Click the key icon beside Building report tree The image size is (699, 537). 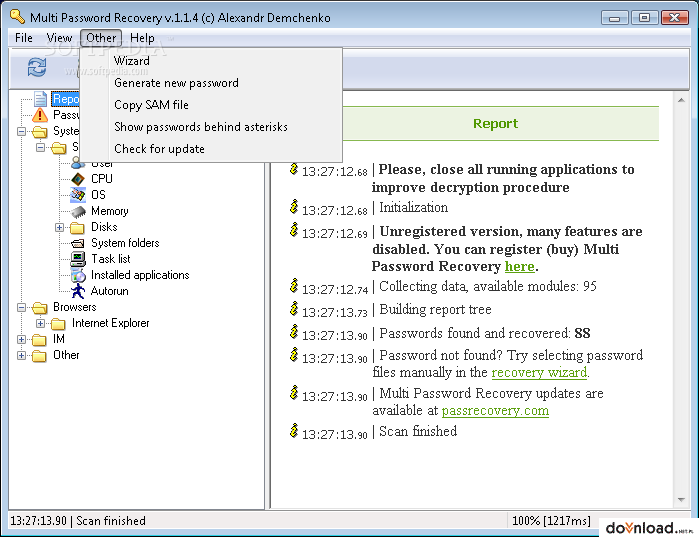coord(293,308)
